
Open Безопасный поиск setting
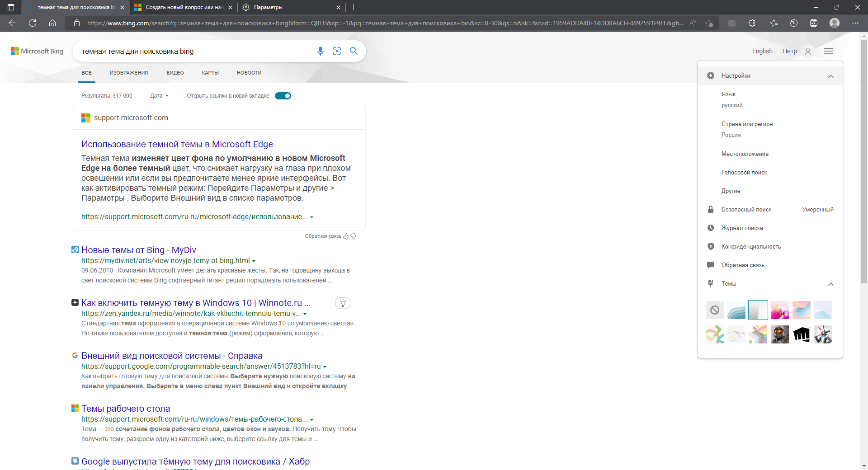[x=770, y=210]
